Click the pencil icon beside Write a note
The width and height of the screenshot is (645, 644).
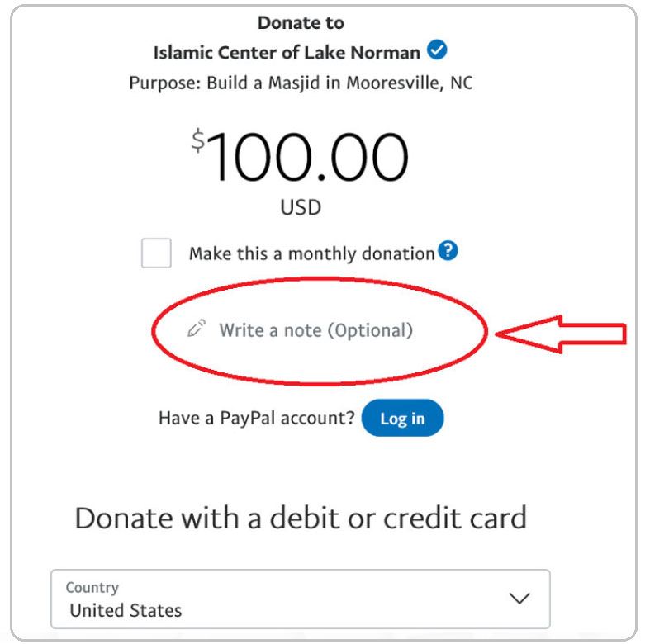[196, 330]
